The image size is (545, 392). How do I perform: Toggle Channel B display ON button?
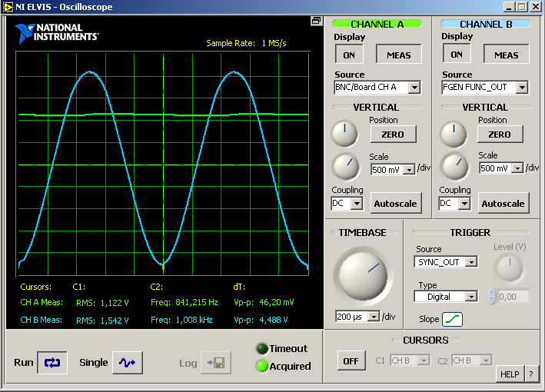click(x=457, y=54)
